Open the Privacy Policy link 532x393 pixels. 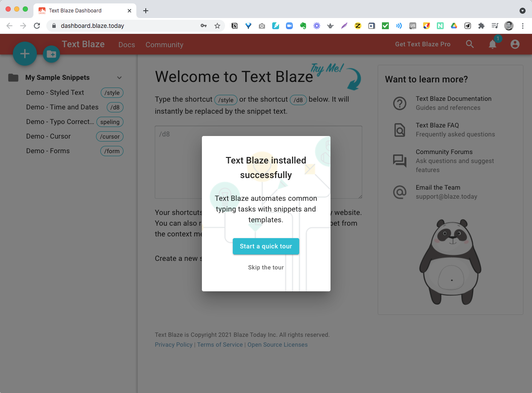click(x=174, y=345)
